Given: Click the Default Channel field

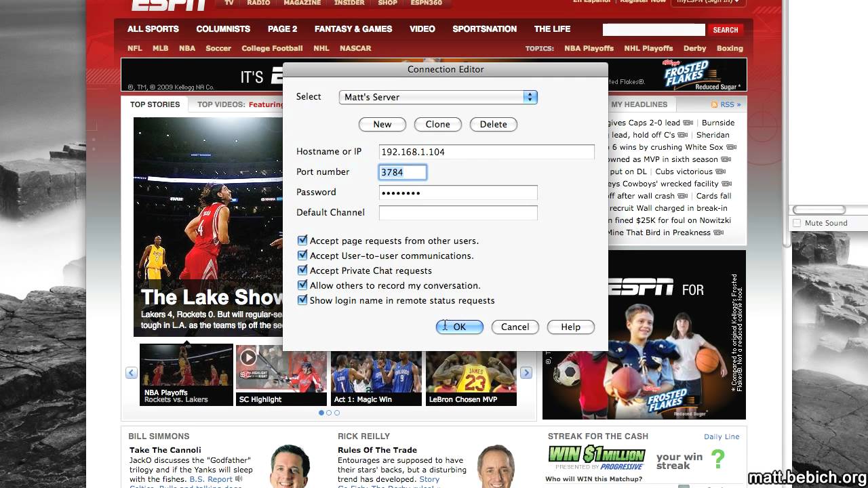Looking at the screenshot, I should [x=458, y=213].
